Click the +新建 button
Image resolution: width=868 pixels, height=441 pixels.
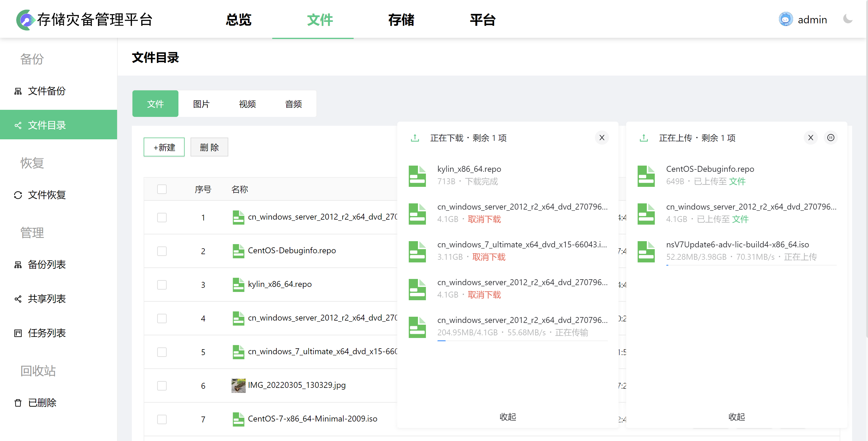164,147
